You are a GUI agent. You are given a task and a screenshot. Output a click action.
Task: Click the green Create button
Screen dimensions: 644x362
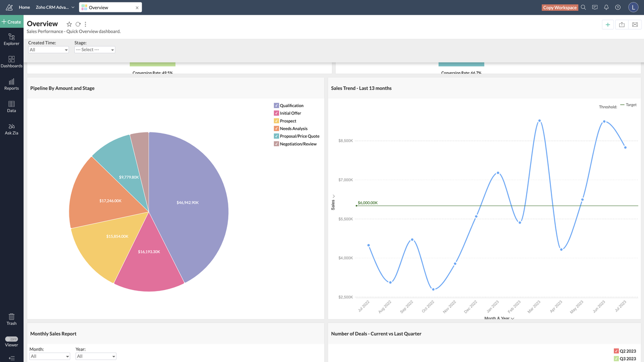point(11,22)
